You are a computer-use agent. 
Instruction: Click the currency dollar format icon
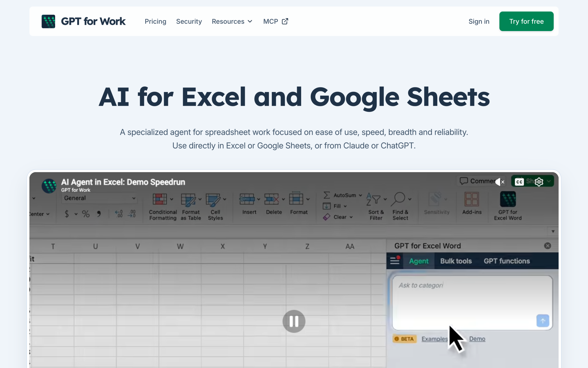[x=67, y=214]
